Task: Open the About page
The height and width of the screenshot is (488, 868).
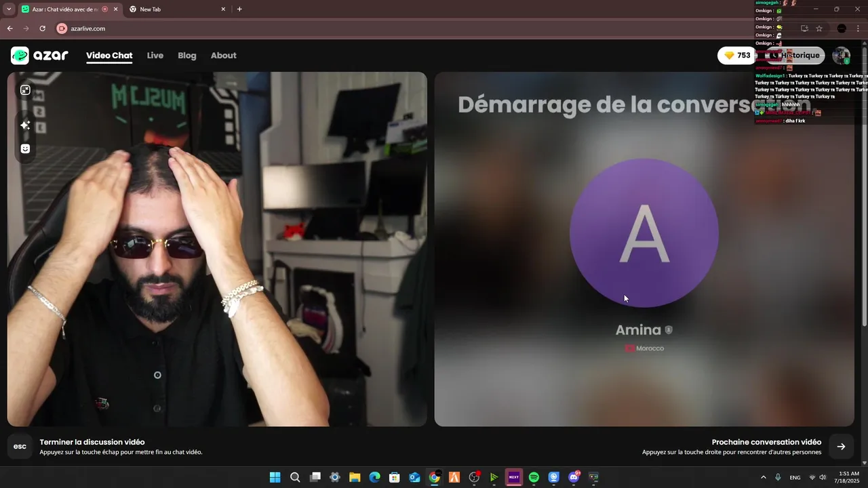Action: [223, 56]
